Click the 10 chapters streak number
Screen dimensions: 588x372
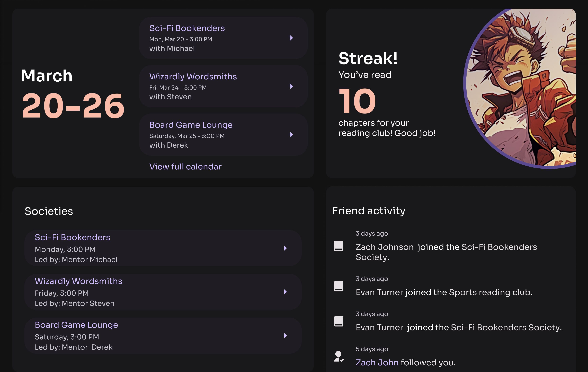click(x=357, y=101)
